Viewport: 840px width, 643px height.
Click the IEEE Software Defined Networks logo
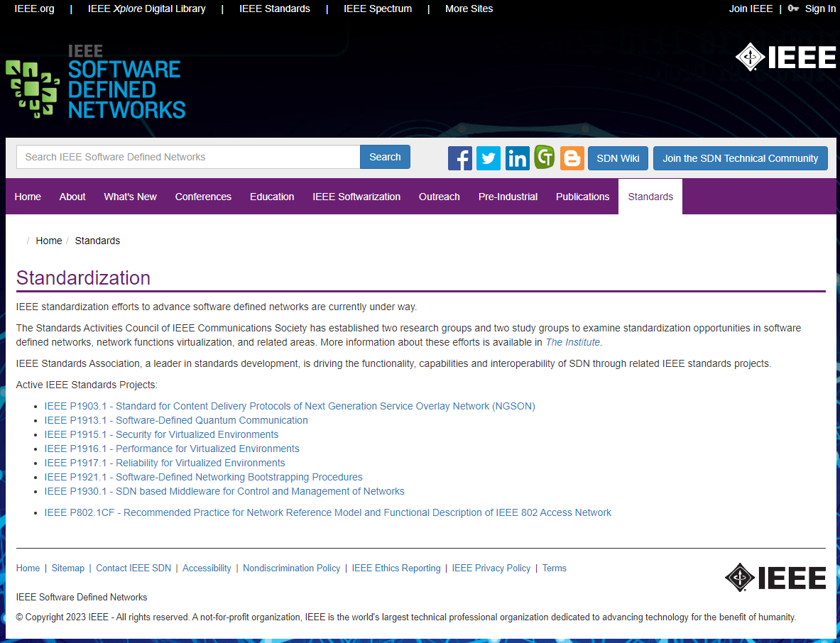pos(95,82)
